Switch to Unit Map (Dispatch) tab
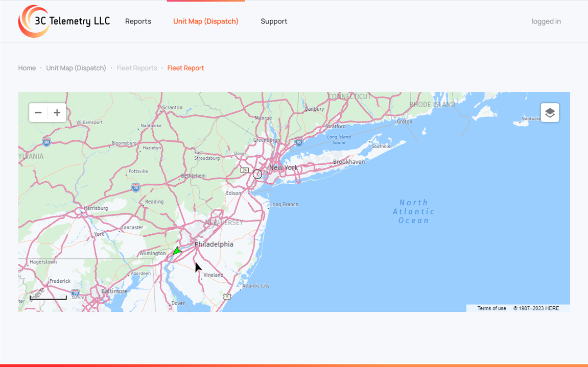The width and height of the screenshot is (588, 367). 206,21
